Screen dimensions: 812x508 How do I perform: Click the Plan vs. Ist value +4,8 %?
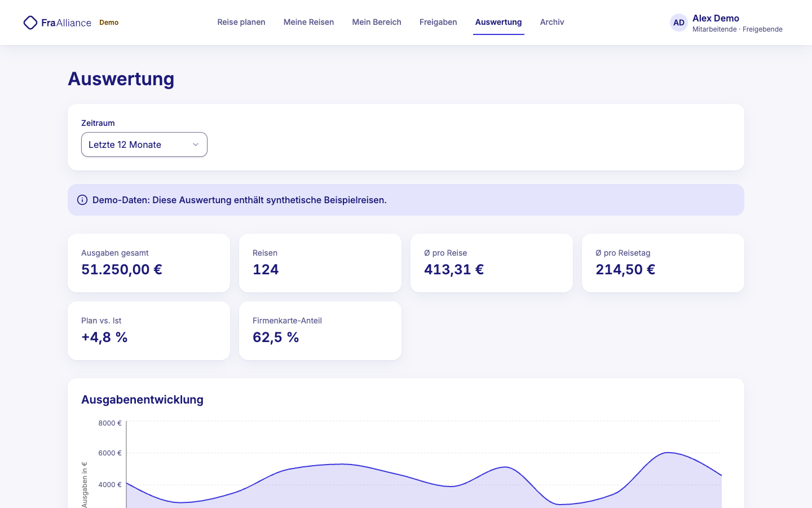[104, 337]
